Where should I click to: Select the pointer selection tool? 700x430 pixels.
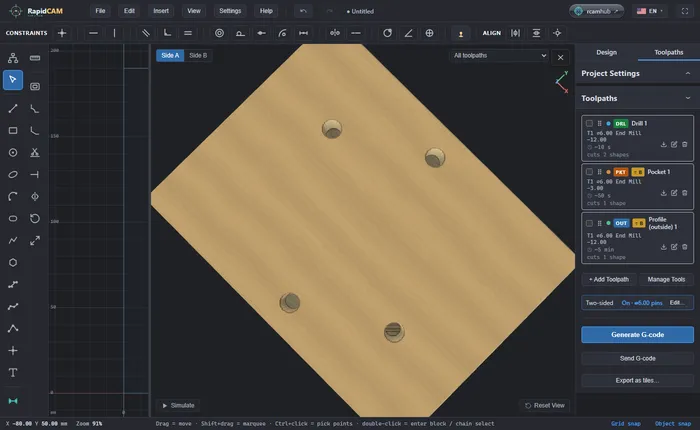13,80
